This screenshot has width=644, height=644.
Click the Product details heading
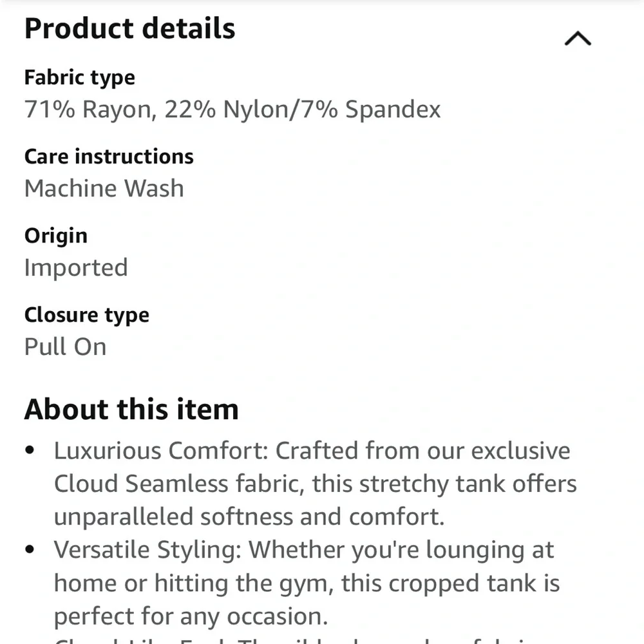[x=129, y=28]
